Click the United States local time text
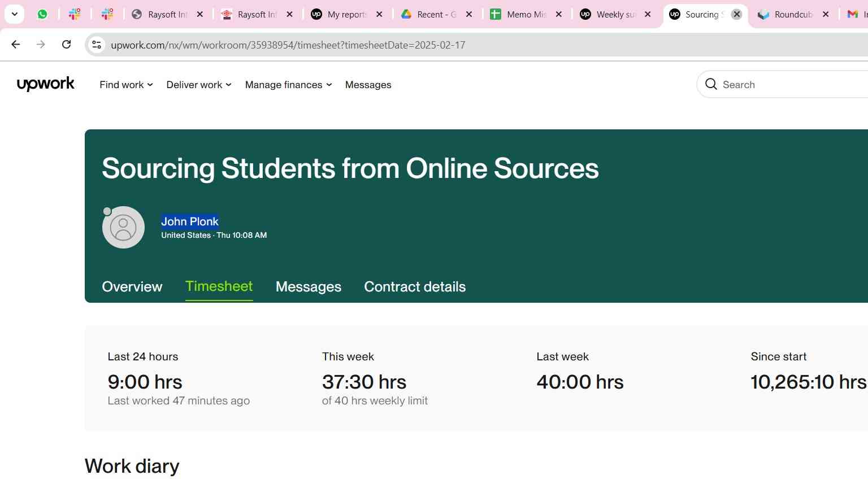This screenshot has height=488, width=868. click(214, 235)
